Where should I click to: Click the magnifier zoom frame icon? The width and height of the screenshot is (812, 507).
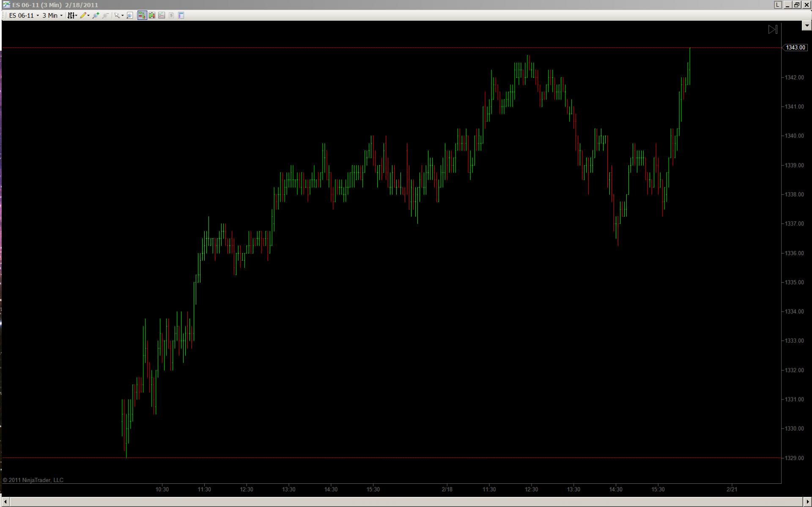tap(130, 15)
